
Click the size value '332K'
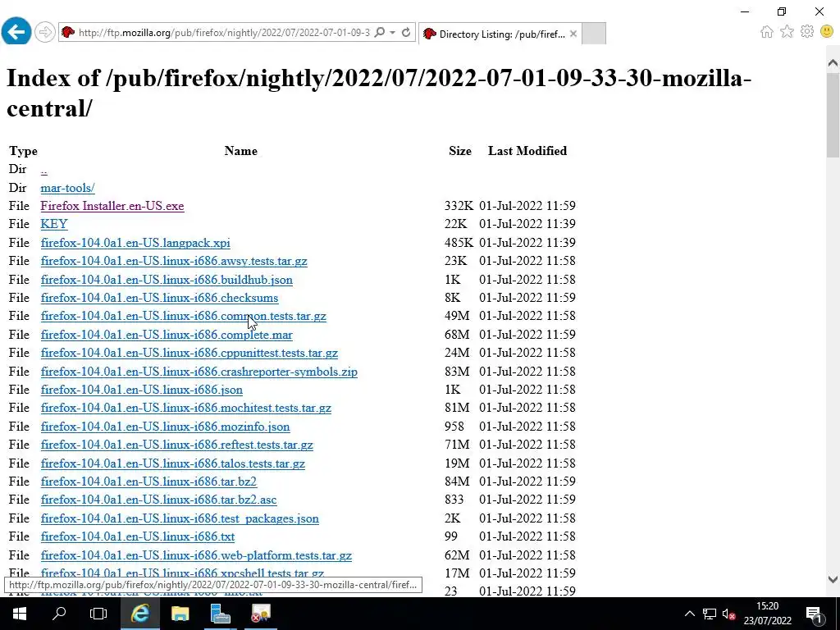[459, 206]
